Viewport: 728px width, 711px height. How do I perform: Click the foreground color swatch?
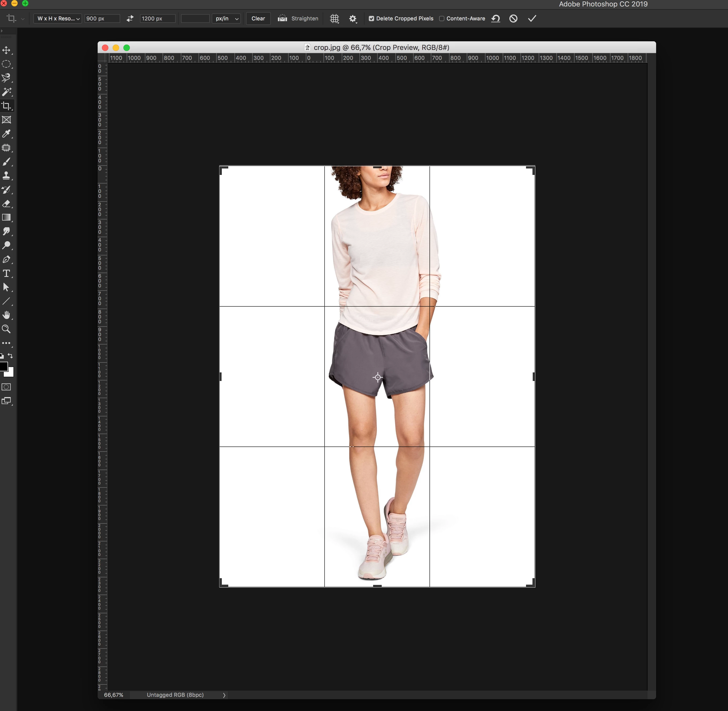[3, 366]
